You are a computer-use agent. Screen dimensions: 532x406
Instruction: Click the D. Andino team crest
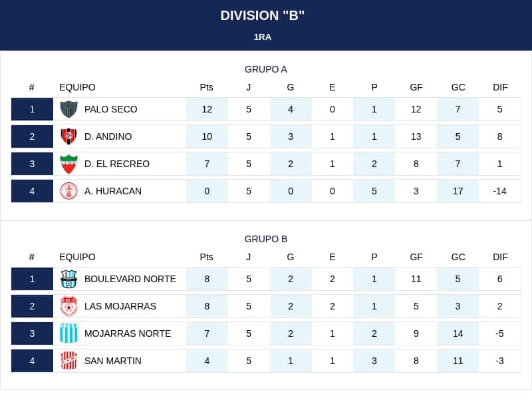click(x=68, y=136)
